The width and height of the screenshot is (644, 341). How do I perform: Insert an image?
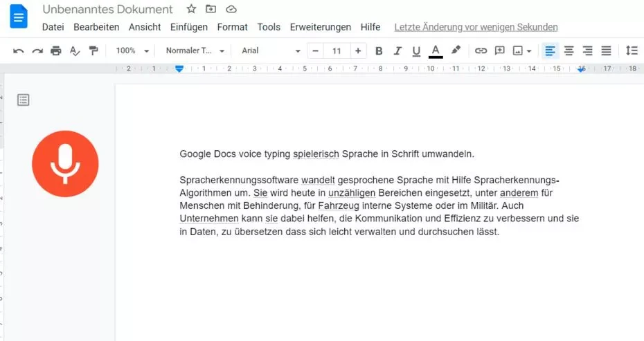(518, 51)
